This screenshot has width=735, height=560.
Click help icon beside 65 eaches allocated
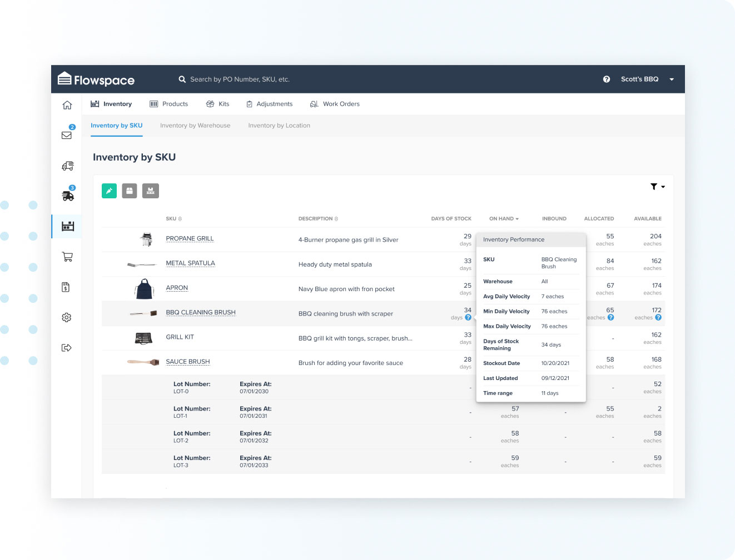pos(611,318)
